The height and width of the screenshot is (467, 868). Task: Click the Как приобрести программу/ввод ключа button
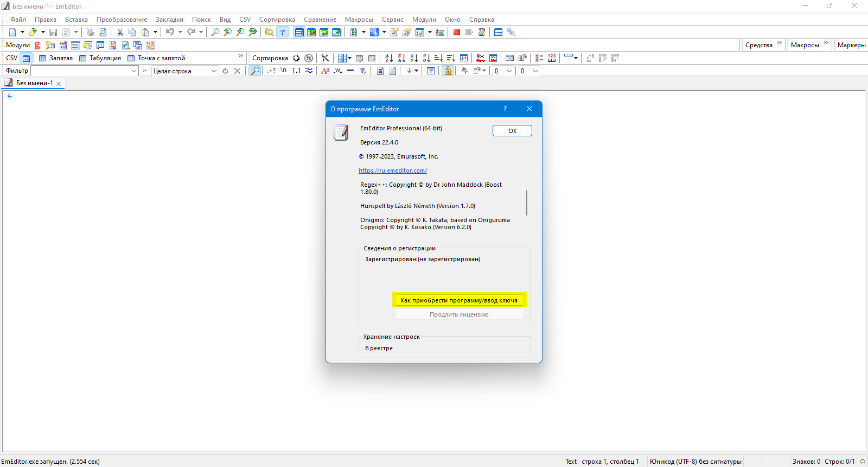click(459, 300)
